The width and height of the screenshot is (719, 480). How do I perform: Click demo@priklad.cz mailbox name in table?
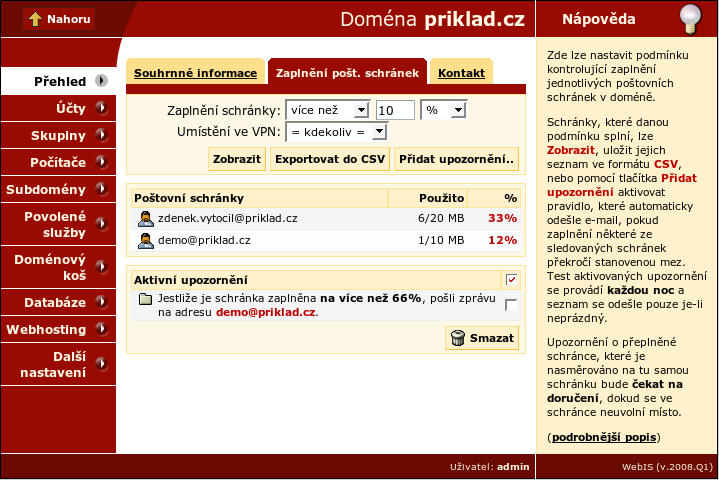click(x=204, y=240)
